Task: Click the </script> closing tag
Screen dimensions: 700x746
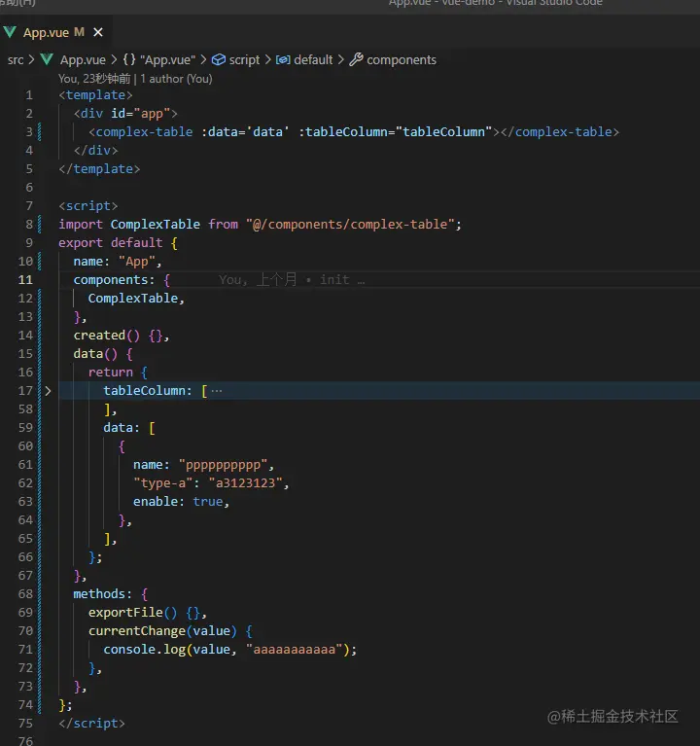Action: coord(91,724)
